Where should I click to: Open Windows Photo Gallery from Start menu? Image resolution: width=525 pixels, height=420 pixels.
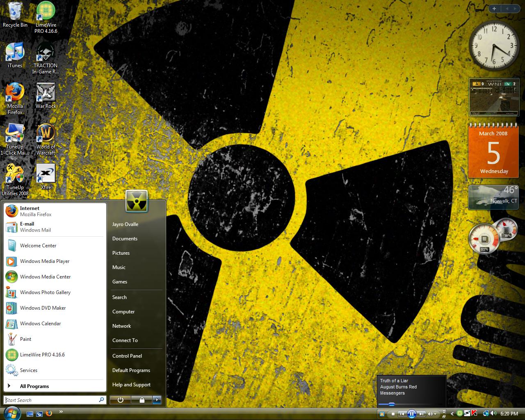[55, 292]
